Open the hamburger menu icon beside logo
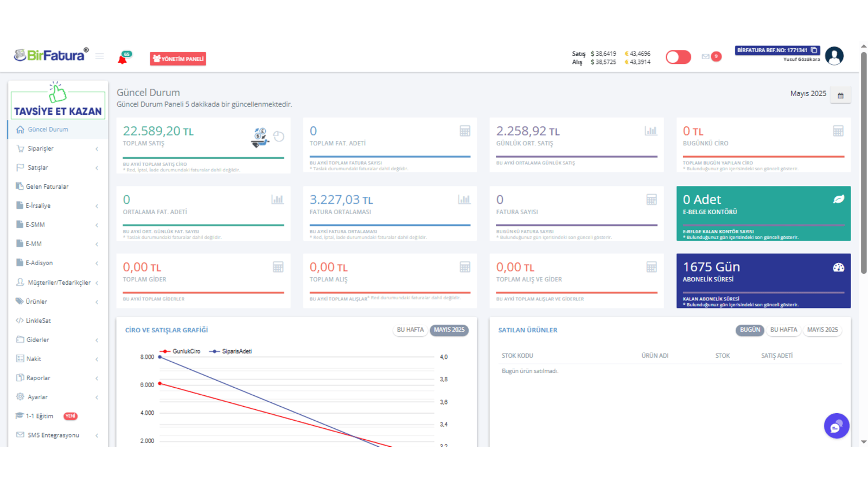868x488 pixels. [99, 56]
